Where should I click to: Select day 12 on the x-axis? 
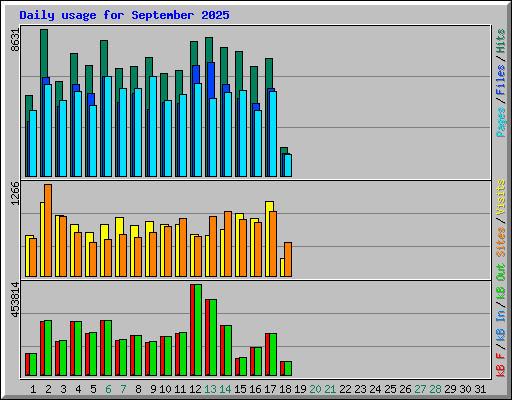tap(195, 389)
